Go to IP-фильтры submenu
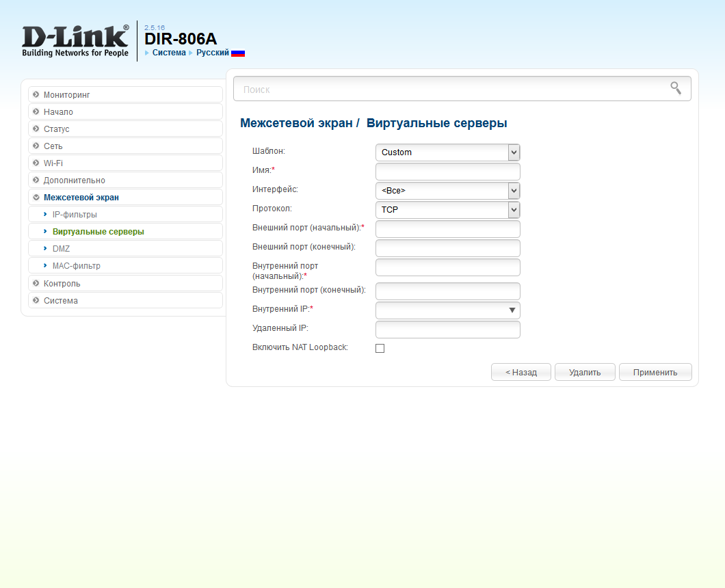The width and height of the screenshot is (725, 588). point(125,215)
